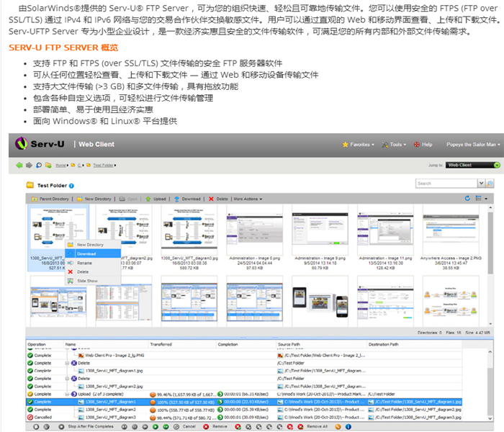504x432 pixels.
Task: Select Anywhere Access - Image 2.PNG thumbnail
Action: tap(451, 238)
